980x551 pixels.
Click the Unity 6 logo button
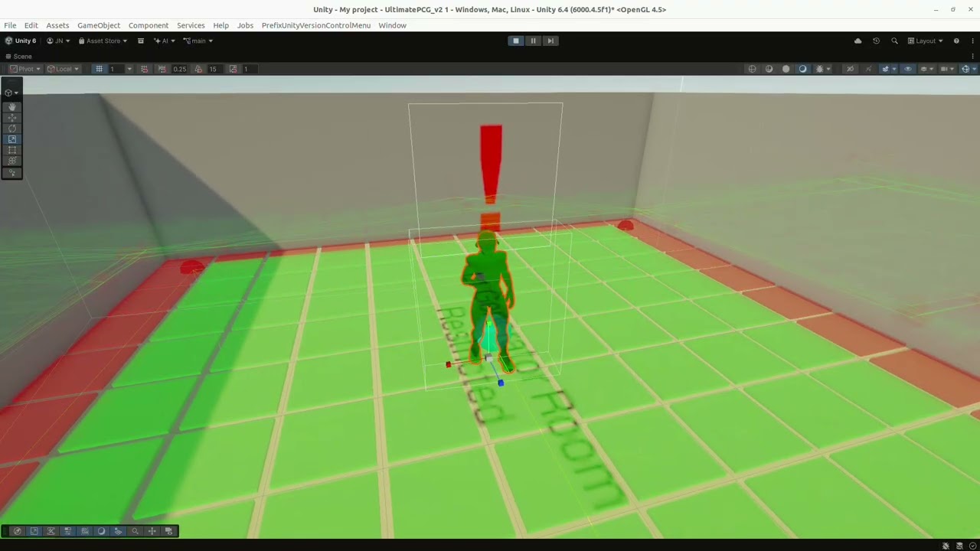click(21, 41)
